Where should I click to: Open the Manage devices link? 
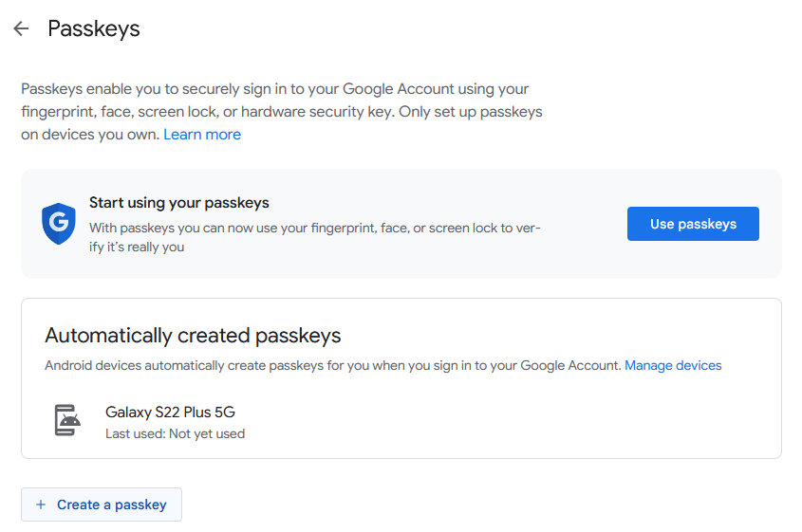tap(673, 365)
